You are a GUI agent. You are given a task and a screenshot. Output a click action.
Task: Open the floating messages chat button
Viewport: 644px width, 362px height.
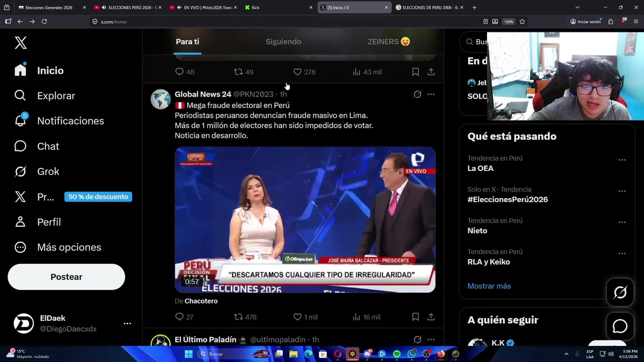(x=620, y=326)
